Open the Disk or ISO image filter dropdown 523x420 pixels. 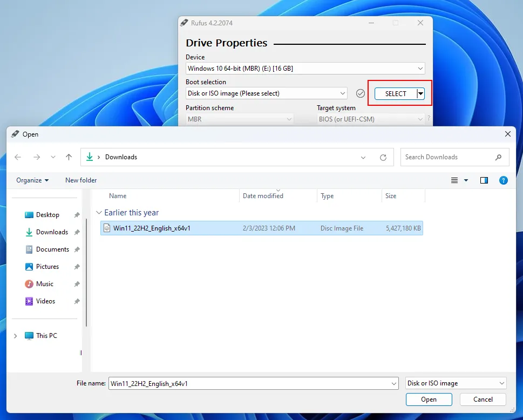point(456,383)
